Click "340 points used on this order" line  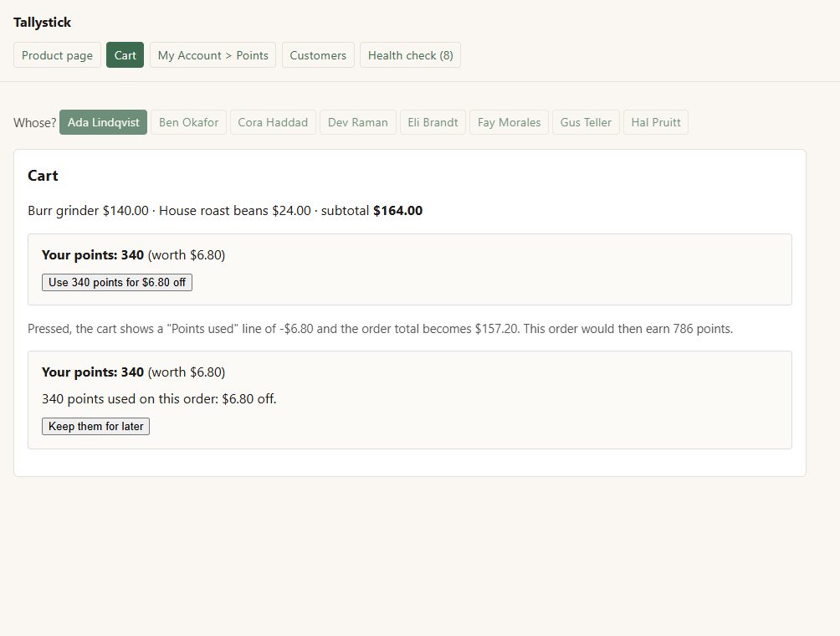159,398
